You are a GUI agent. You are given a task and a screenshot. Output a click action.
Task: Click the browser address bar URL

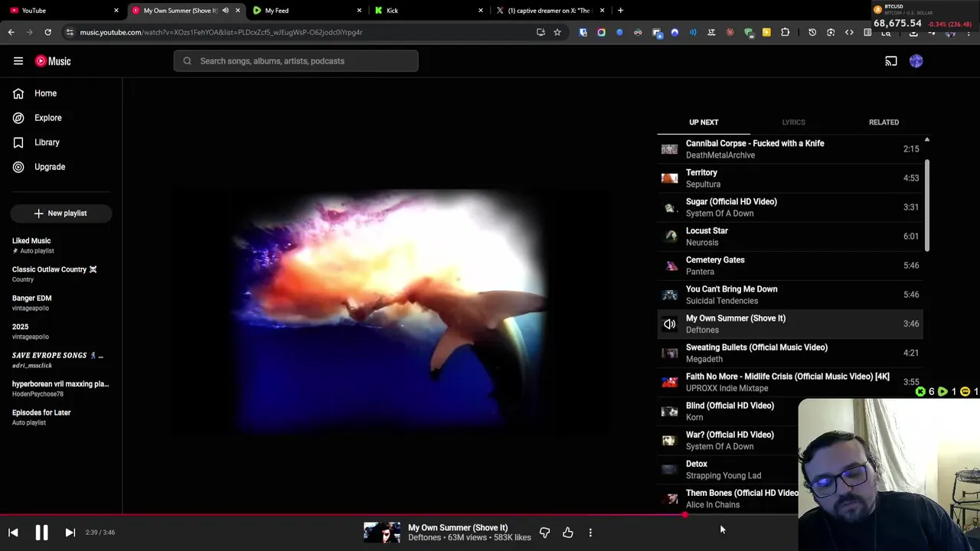(x=220, y=32)
